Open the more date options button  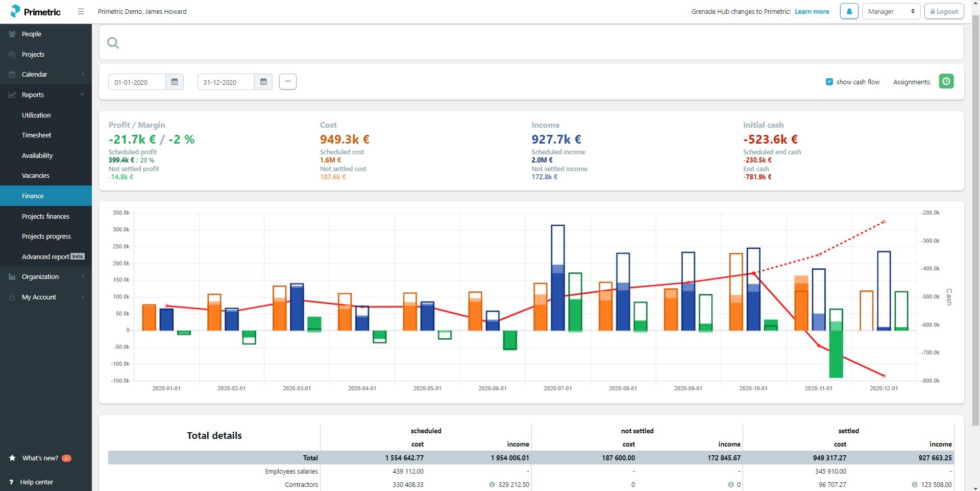(288, 81)
